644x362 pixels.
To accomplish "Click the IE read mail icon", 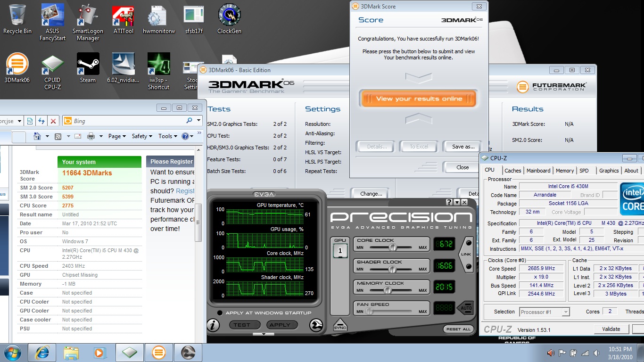I will click(x=78, y=136).
